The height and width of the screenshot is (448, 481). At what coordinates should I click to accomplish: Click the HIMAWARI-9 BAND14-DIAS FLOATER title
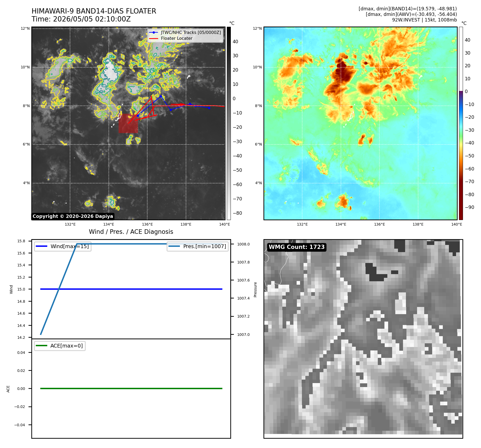[x=94, y=11]
